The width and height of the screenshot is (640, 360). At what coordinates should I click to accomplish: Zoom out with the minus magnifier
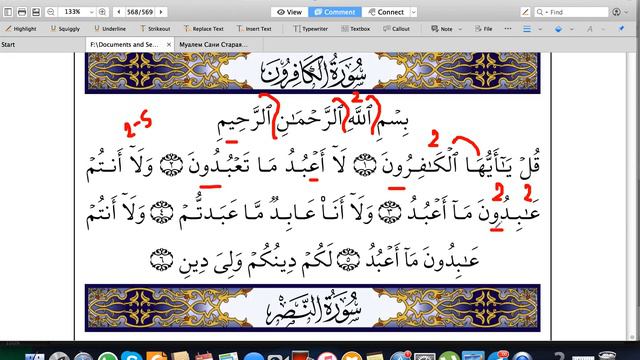(51, 12)
